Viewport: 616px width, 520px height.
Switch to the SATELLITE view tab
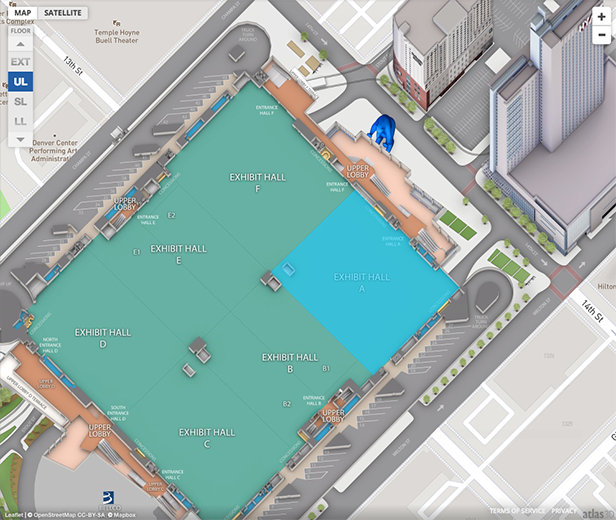[x=63, y=13]
